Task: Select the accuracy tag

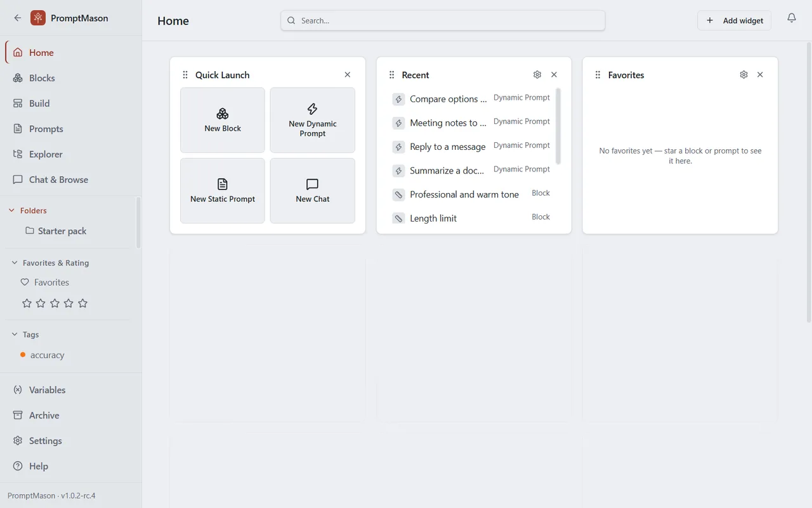Action: pos(42,355)
